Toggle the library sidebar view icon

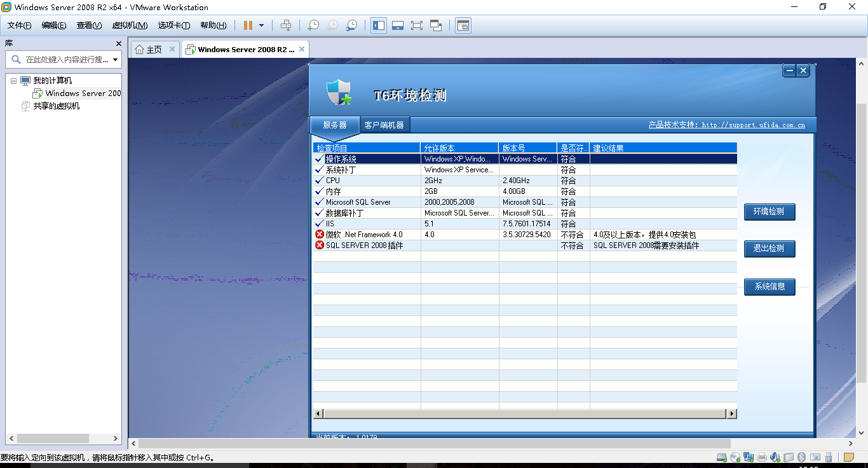coord(379,25)
